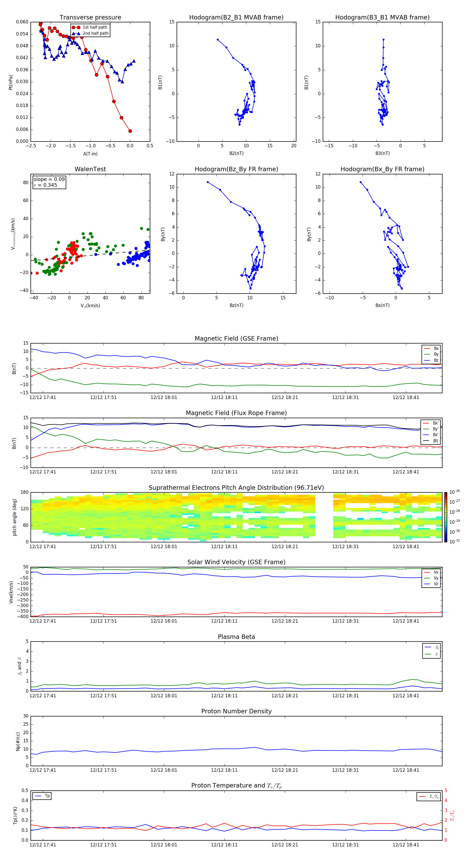This screenshot has height=868, width=473.
Task: Click the 'Hodogram(B2_B1 MVAB frame)' title
Action: coord(236,17)
